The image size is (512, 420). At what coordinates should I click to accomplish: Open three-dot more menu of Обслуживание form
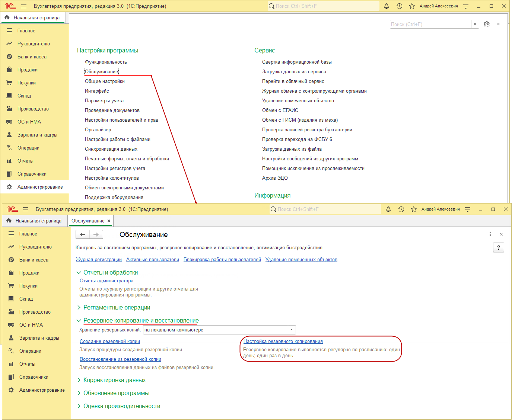(x=490, y=234)
